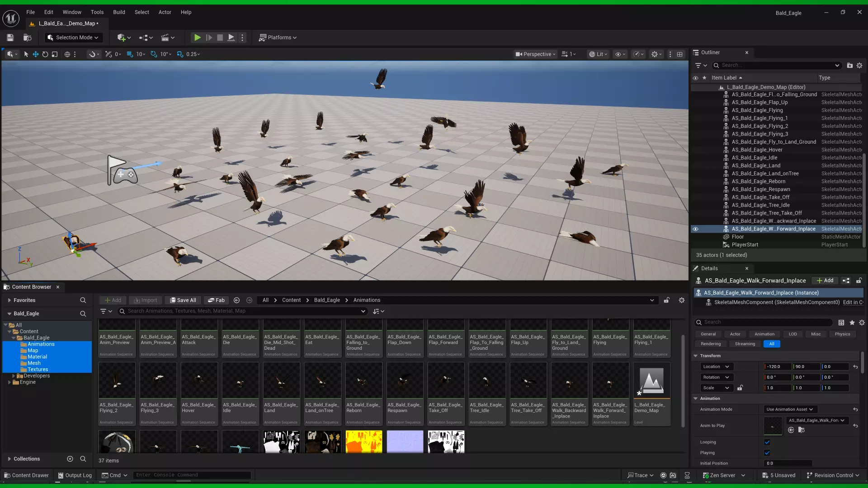Click the green Play button

197,38
